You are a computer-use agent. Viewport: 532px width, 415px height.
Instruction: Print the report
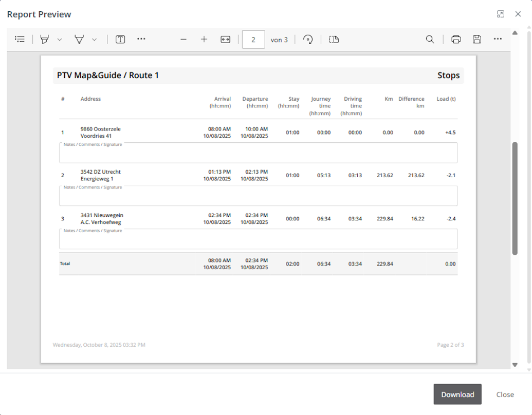(x=456, y=40)
